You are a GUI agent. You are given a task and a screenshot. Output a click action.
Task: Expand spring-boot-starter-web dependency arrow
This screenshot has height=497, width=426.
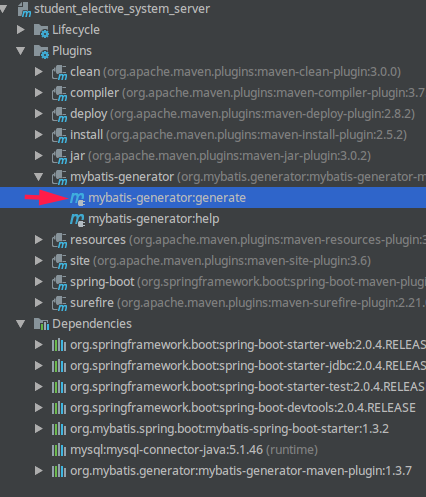coord(39,345)
